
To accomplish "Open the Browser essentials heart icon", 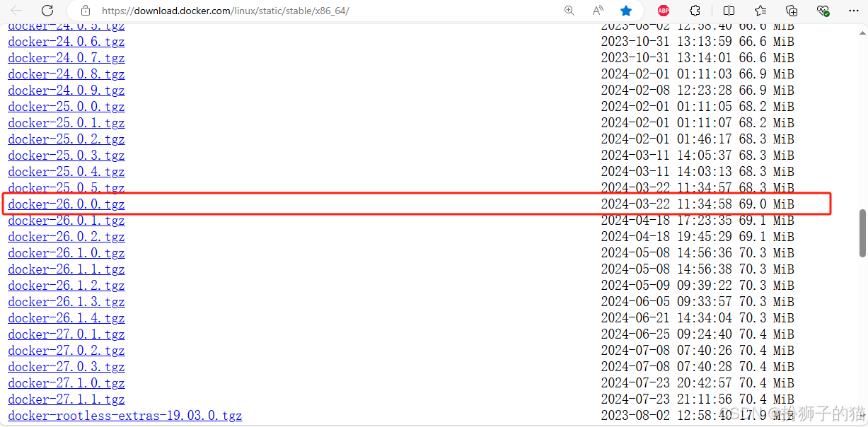I will coord(823,11).
